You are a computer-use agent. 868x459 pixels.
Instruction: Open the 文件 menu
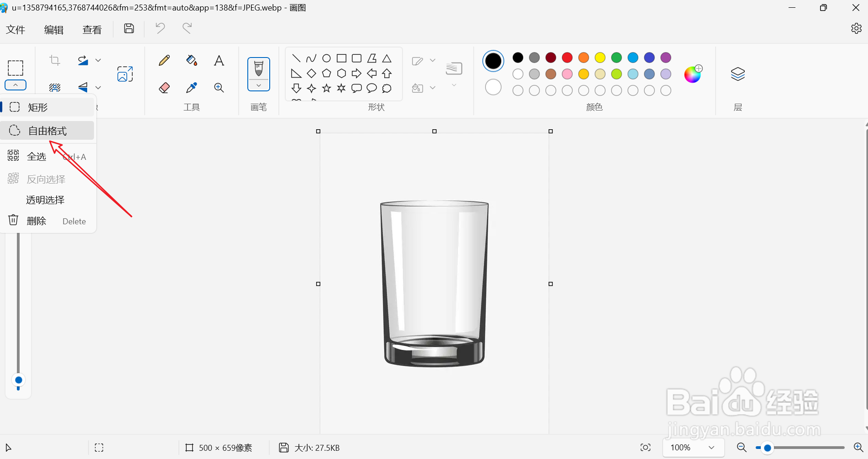[16, 30]
